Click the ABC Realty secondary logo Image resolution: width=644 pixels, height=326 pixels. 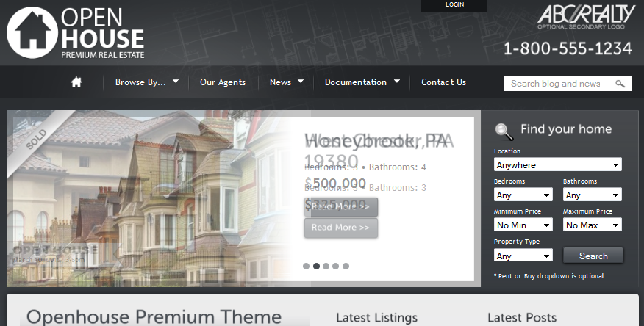pyautogui.click(x=586, y=17)
